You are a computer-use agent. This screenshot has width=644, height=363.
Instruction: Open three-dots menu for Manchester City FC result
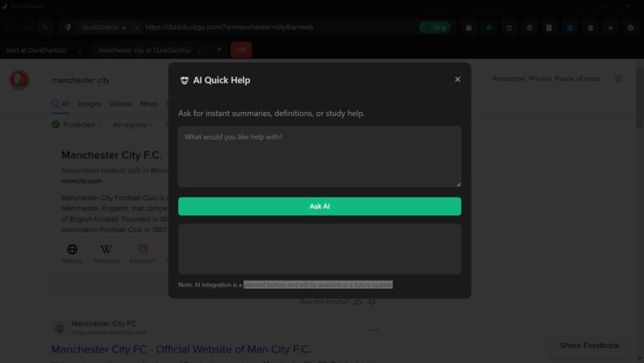click(x=374, y=329)
